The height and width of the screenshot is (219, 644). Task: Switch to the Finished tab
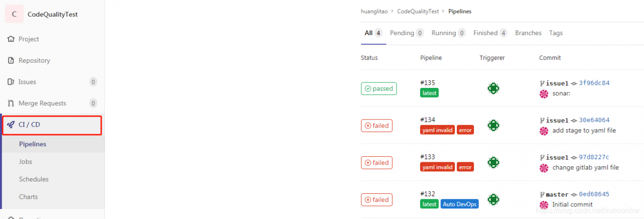point(490,33)
